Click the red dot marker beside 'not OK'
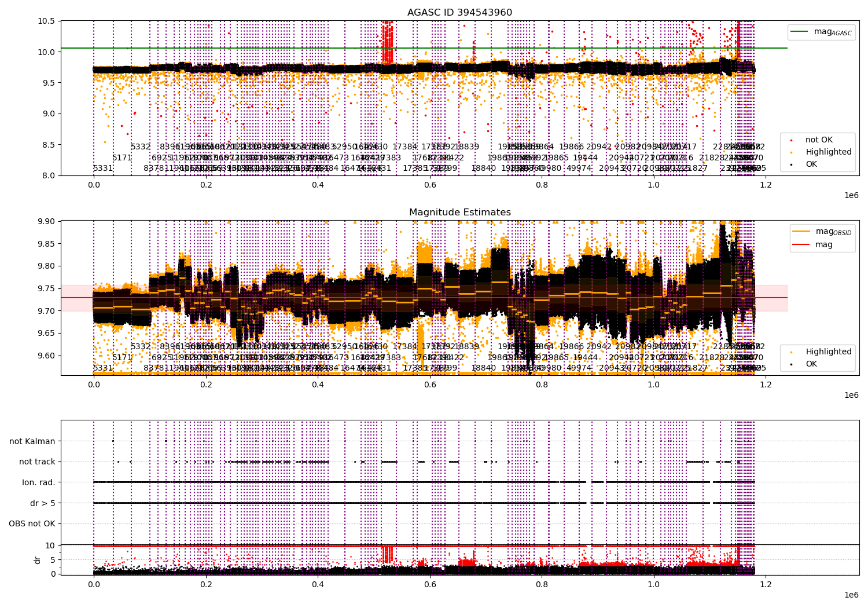This screenshot has width=868, height=608. [x=791, y=140]
